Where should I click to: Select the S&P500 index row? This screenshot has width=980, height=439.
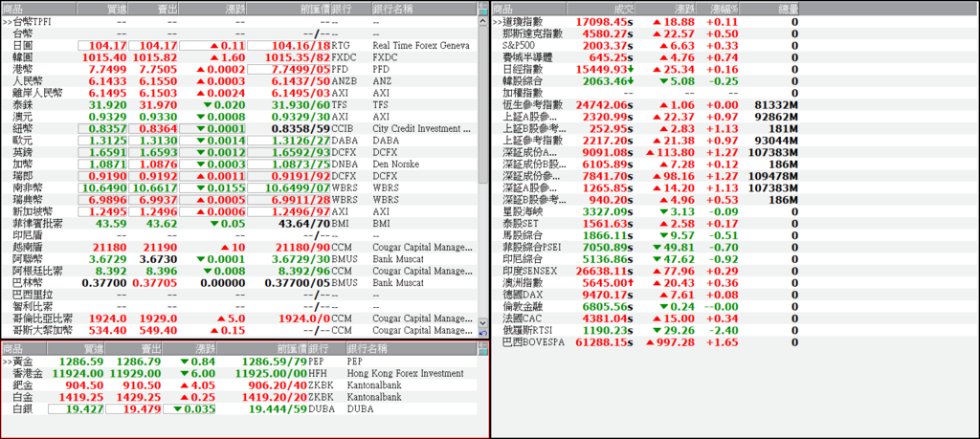point(646,46)
